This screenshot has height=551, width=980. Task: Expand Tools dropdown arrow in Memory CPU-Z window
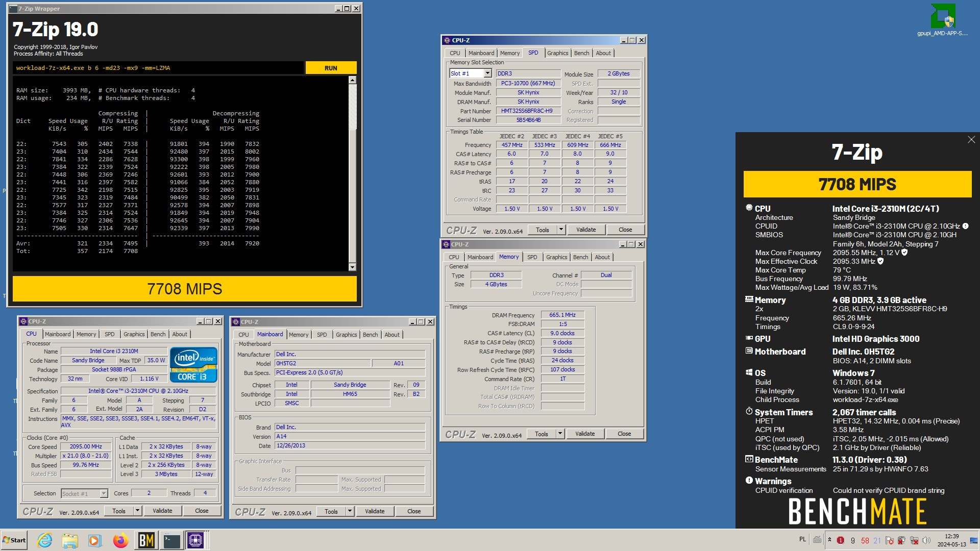560,434
